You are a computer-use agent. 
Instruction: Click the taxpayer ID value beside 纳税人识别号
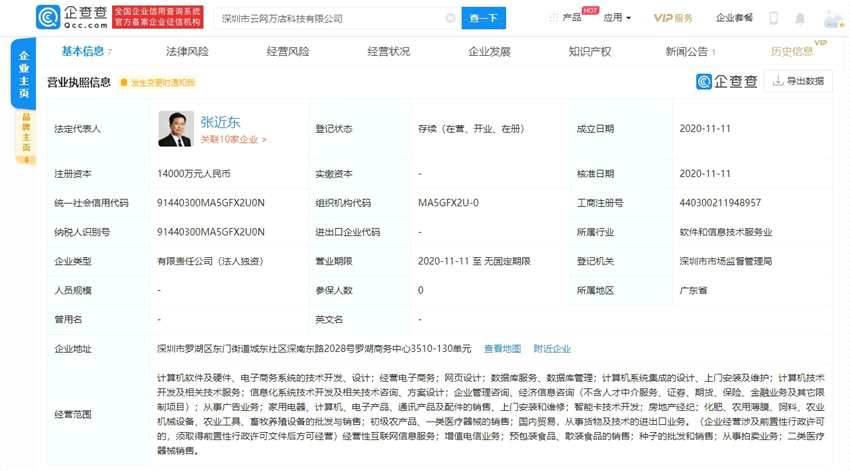tap(211, 232)
